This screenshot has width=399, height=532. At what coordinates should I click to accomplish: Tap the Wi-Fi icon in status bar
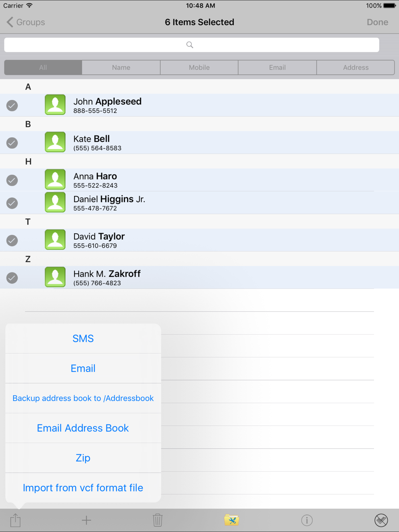(x=30, y=6)
